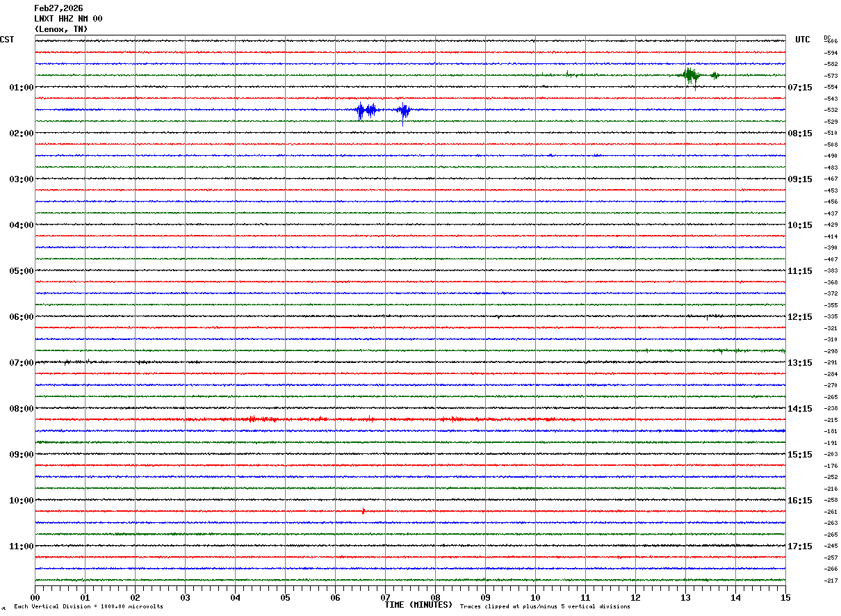
Task: Click the large green seismic burst near minute 13
Action: [x=690, y=76]
